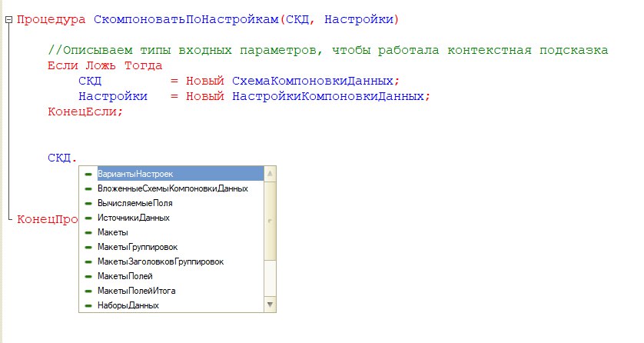Collapse the СкомпоноватьПоНастройкам procedure block
This screenshot has width=644, height=343.
[x=9, y=19]
